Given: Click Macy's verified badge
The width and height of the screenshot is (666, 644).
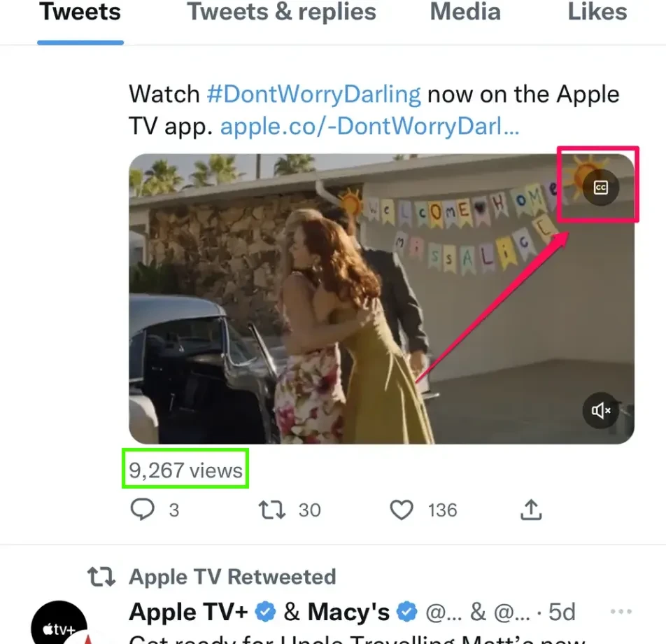Looking at the screenshot, I should tap(407, 612).
